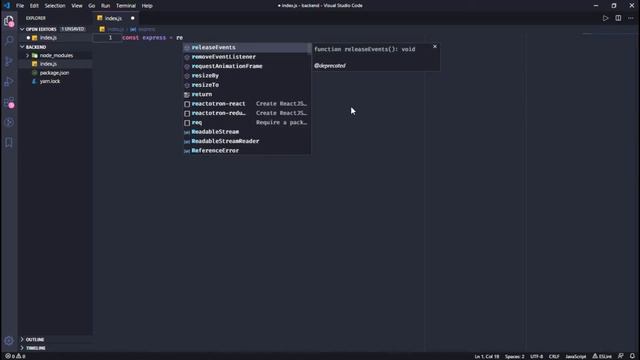Open the Edit menu
The width and height of the screenshot is (640, 360).
pyautogui.click(x=34, y=6)
